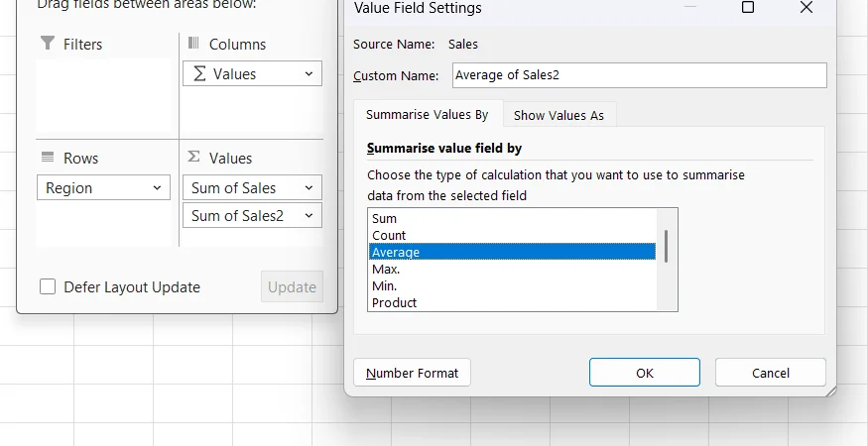Image resolution: width=868 pixels, height=446 pixels.
Task: Click the Rows area icon
Action: [48, 158]
